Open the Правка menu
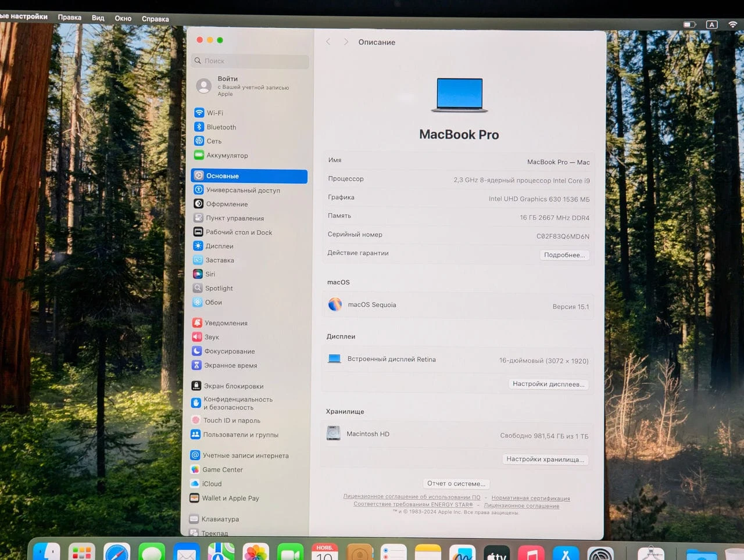The height and width of the screenshot is (560, 744). coord(70,17)
